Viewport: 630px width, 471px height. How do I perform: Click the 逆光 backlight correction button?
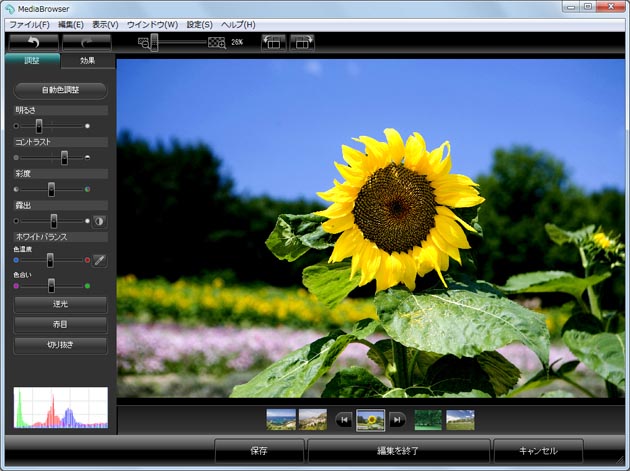tap(60, 304)
